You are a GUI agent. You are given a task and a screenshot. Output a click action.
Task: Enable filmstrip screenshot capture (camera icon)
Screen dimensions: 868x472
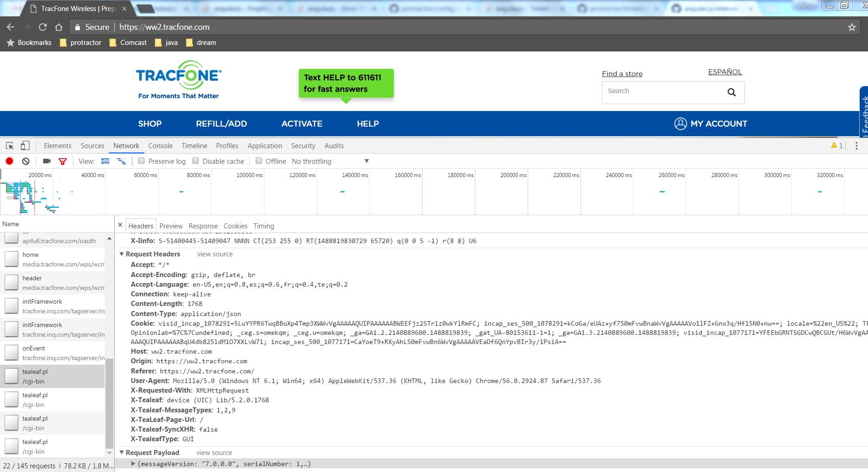(x=46, y=161)
